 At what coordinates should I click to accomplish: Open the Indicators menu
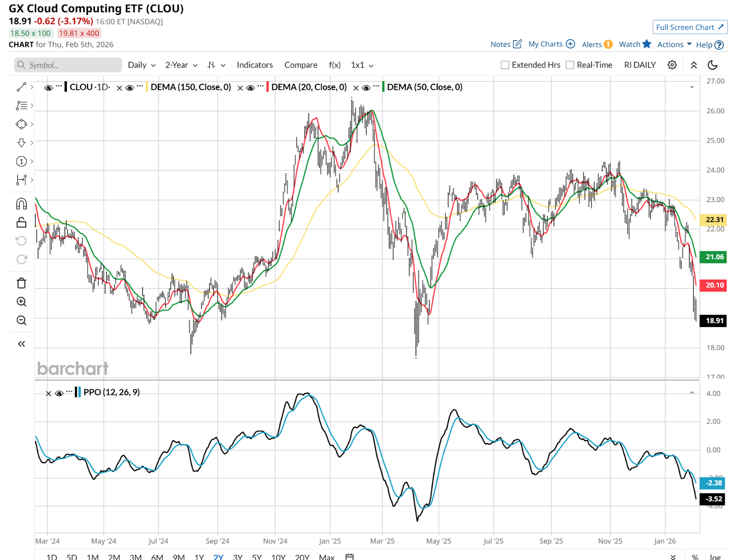[x=255, y=65]
